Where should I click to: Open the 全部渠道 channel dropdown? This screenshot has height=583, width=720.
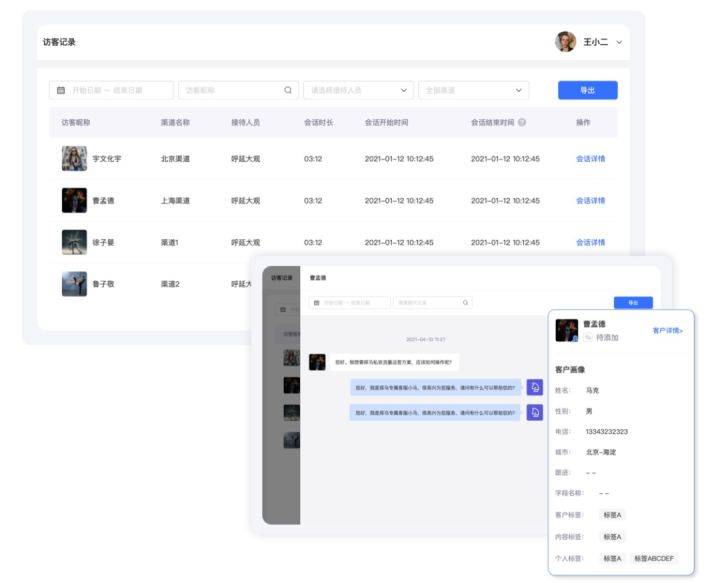pyautogui.click(x=473, y=90)
